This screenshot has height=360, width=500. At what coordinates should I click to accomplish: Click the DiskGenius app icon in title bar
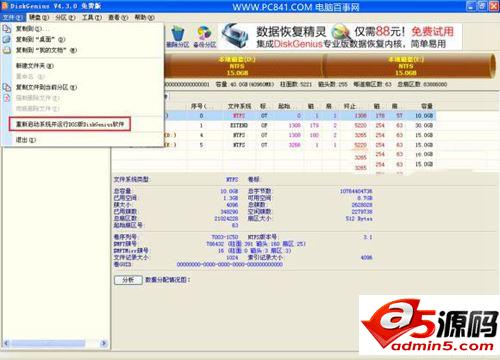[x=5, y=6]
